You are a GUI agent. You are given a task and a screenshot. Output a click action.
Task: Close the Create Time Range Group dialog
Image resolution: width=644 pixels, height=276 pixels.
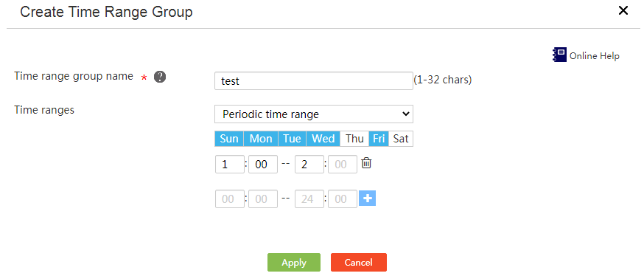pyautogui.click(x=623, y=10)
